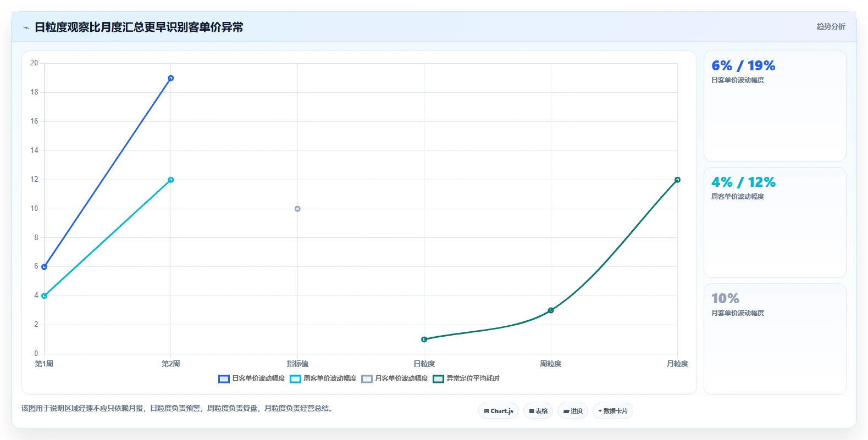This screenshot has width=868, height=440.
Task: Click the 数据卡片 tag
Action: (x=613, y=411)
